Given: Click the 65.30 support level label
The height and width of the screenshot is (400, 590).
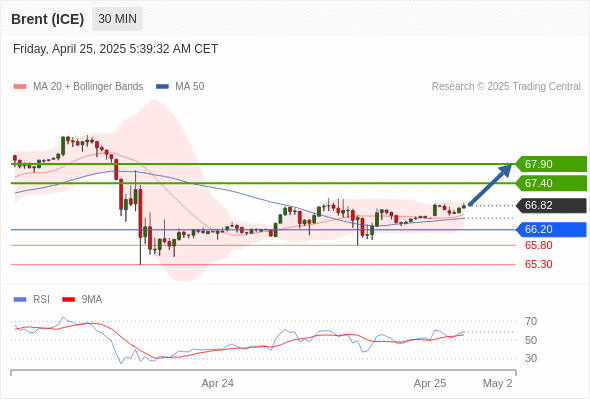Looking at the screenshot, I should pos(539,264).
